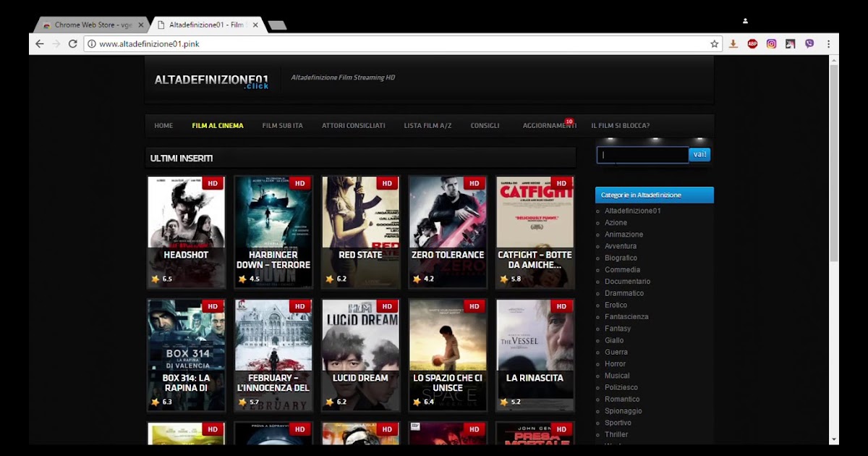Open the Avventura category
Image resolution: width=868 pixels, height=456 pixels.
[621, 246]
